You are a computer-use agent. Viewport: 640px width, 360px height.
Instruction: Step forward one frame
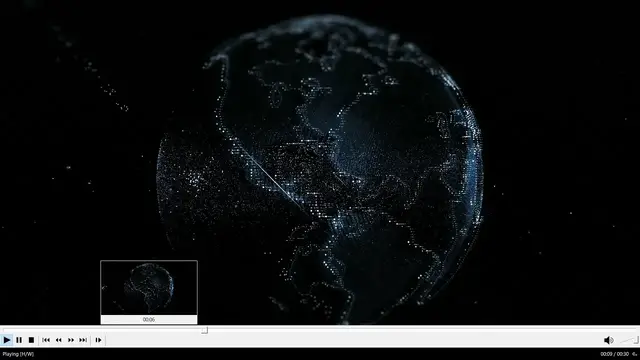tap(98, 340)
